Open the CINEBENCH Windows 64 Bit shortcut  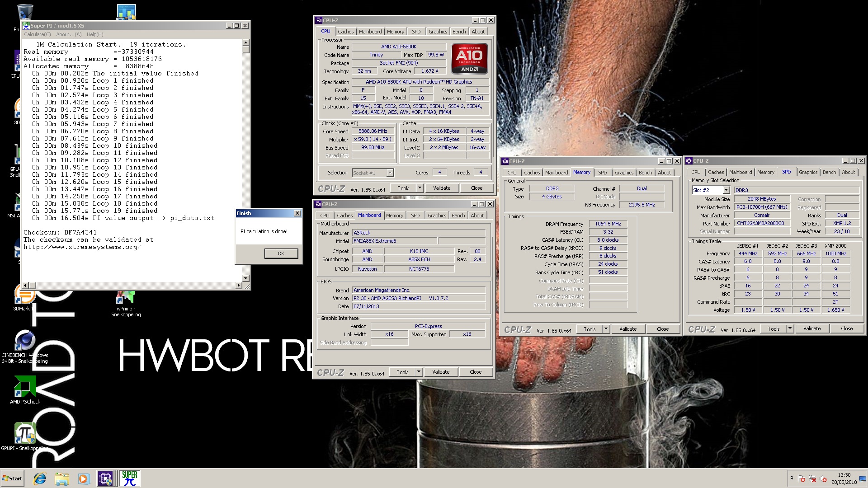click(x=25, y=347)
